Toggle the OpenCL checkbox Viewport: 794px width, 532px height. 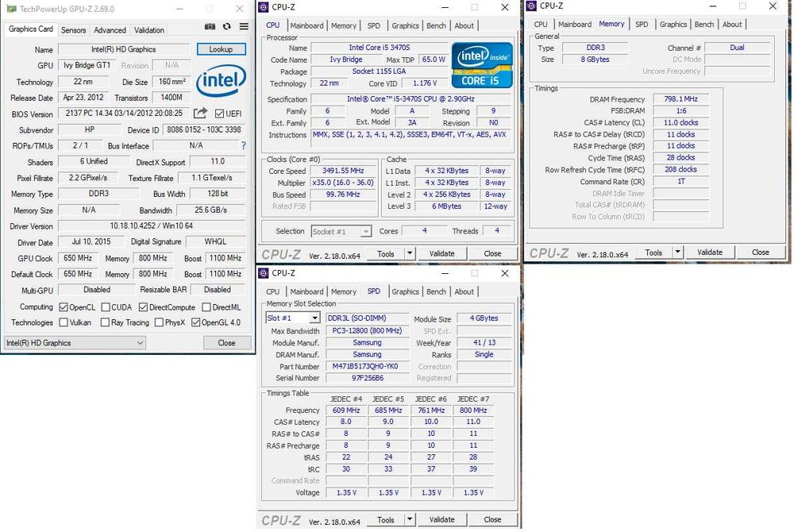click(x=64, y=307)
